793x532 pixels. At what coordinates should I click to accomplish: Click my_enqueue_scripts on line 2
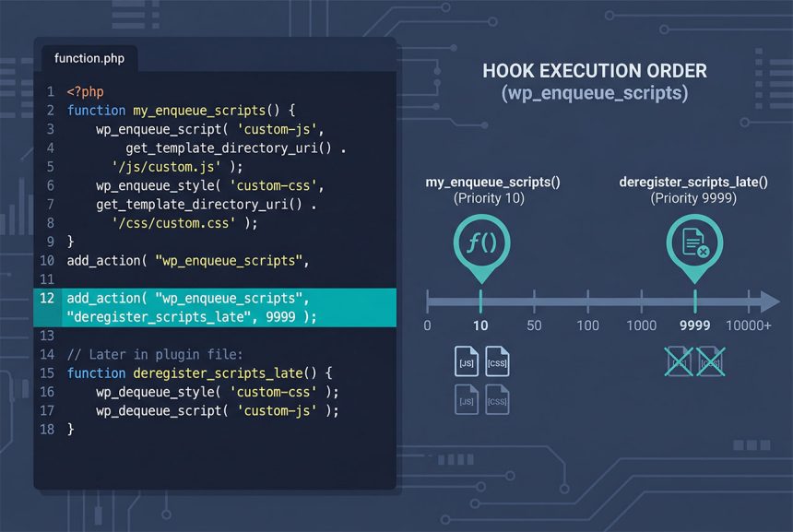click(199, 111)
